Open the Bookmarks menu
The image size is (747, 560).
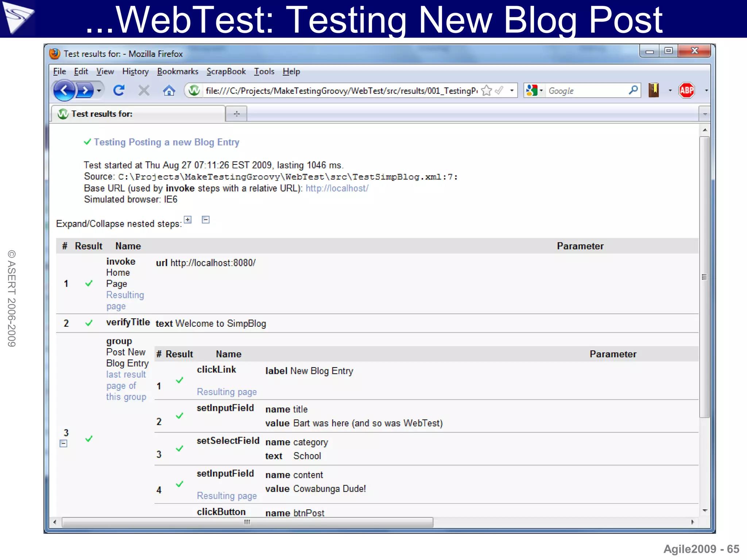[x=178, y=71]
